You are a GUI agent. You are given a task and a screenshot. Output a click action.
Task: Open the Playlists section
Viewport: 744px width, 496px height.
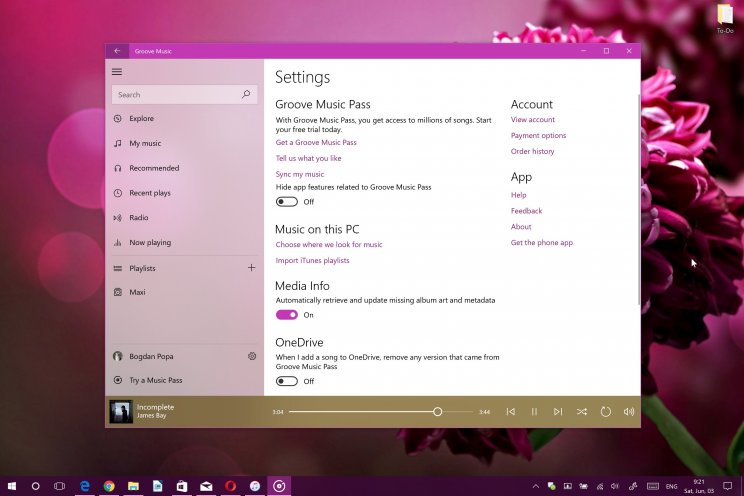pyautogui.click(x=142, y=268)
